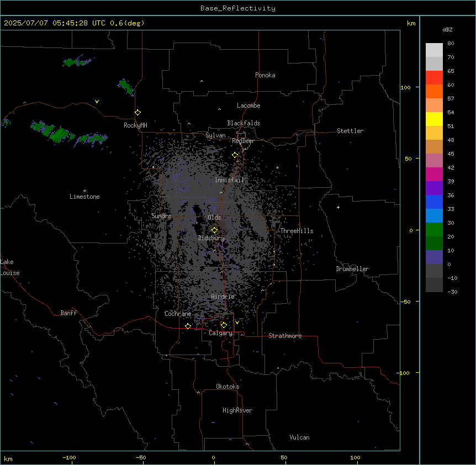Pick the red 60-65 dBZ legend swatch
476x465 pixels.
(x=434, y=78)
